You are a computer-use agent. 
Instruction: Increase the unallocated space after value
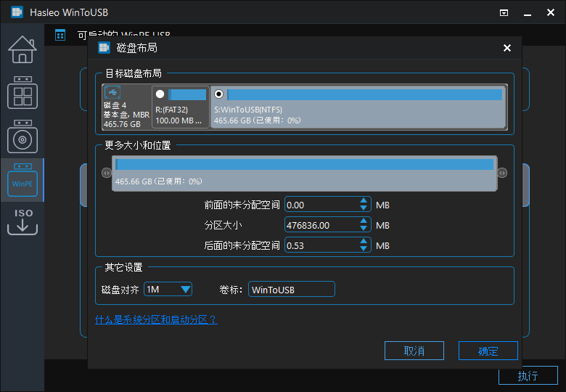click(364, 241)
